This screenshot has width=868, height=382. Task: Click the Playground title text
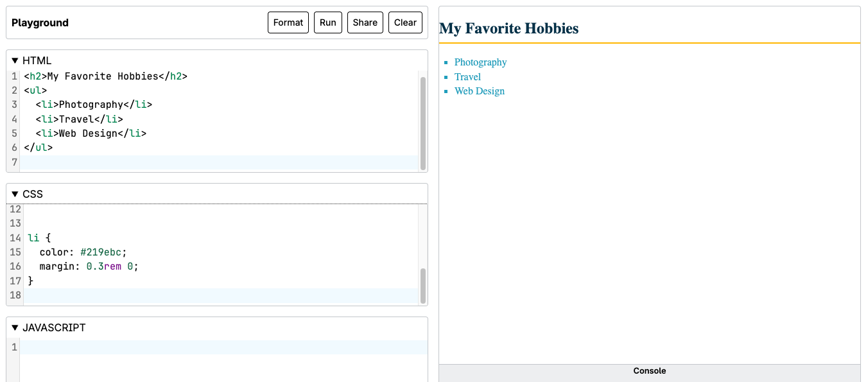[40, 22]
